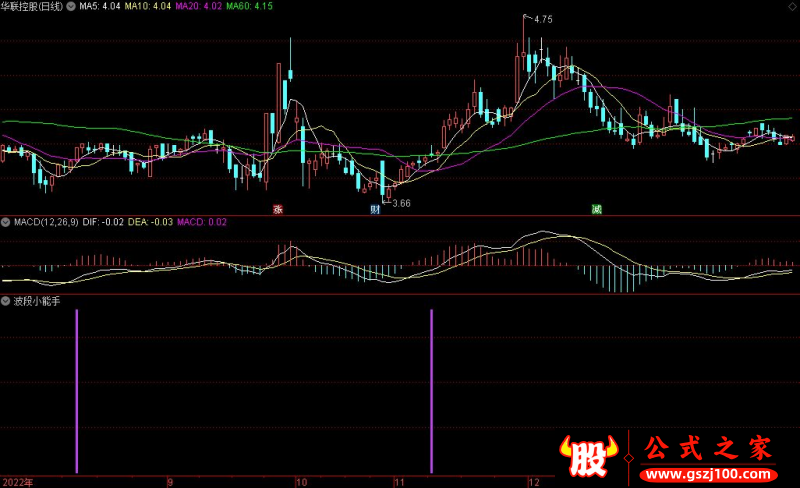The width and height of the screenshot is (800, 488).
Task: Select the first purple signal bar
Action: tap(76, 390)
